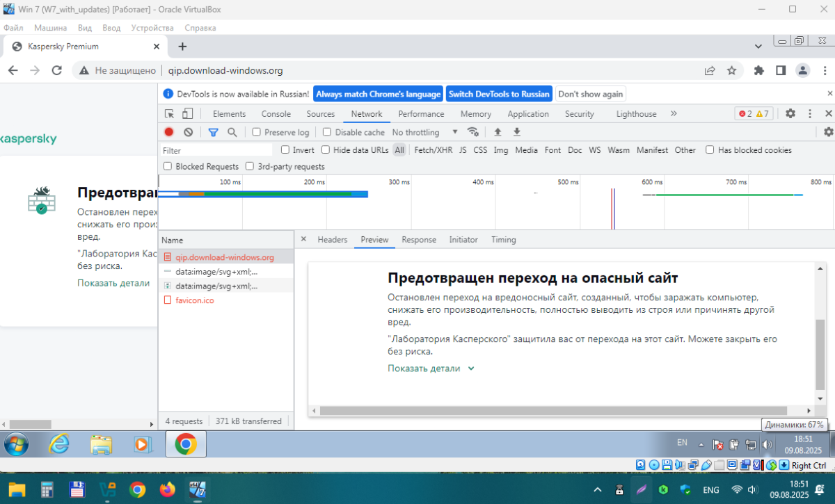This screenshot has width=835, height=504.
Task: Open Chrome tab search dropdown arrow
Action: [758, 46]
